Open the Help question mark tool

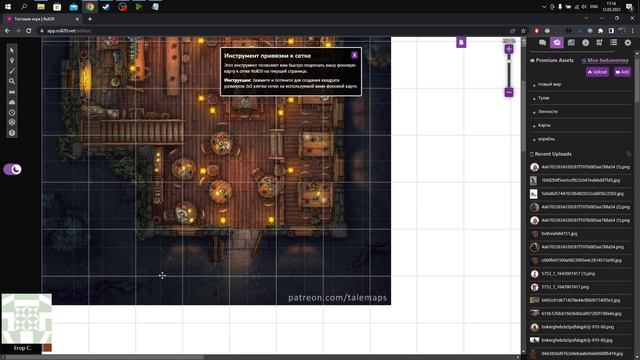click(12, 133)
